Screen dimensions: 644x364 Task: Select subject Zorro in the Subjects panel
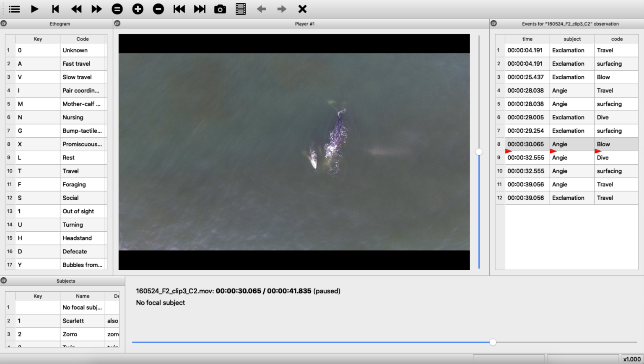(x=83, y=334)
